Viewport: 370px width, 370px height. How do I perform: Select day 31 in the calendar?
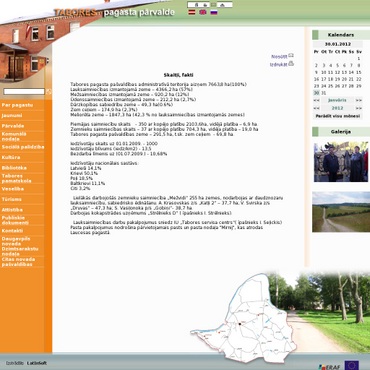click(323, 93)
